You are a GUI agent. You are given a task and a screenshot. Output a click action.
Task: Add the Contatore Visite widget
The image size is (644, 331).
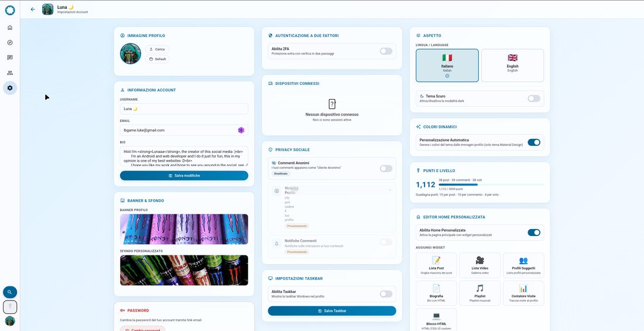point(523,293)
